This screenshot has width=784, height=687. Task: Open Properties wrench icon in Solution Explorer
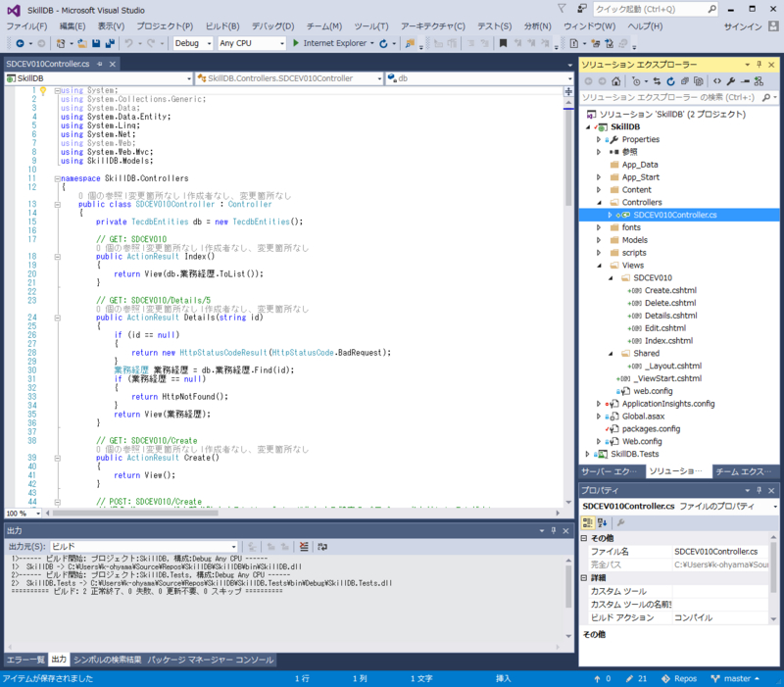731,81
